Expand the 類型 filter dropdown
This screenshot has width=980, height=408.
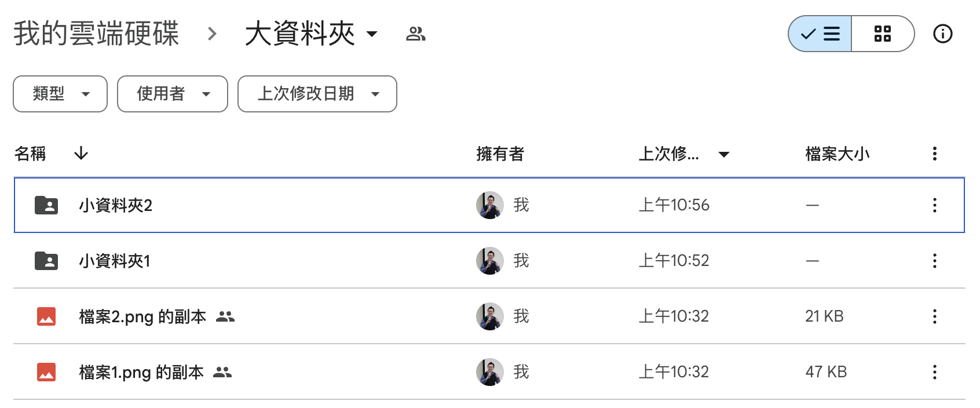pos(60,94)
